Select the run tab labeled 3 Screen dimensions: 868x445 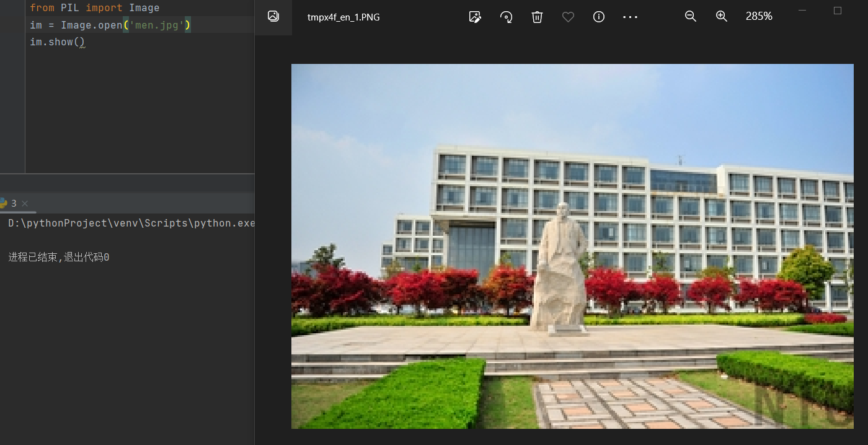coord(14,203)
